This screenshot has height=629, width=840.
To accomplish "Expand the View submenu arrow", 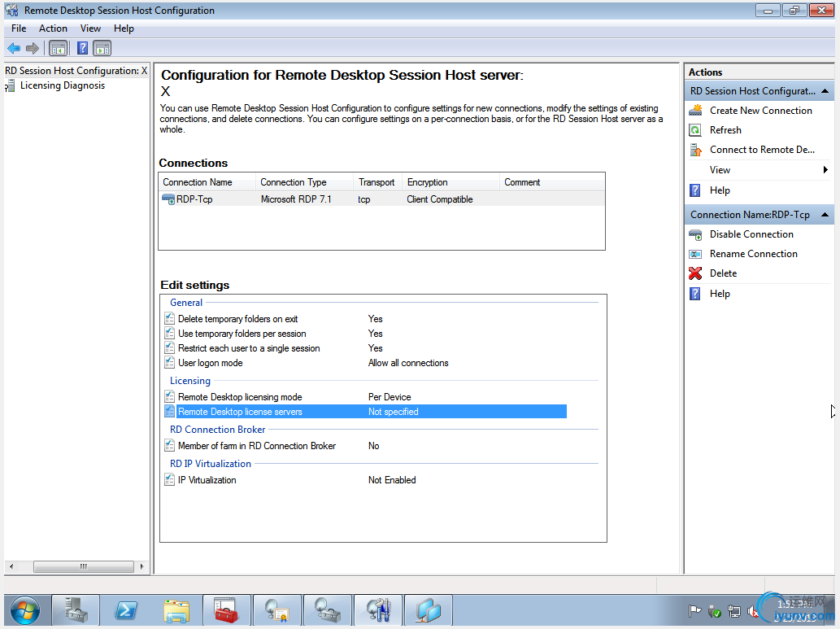I will pyautogui.click(x=825, y=170).
